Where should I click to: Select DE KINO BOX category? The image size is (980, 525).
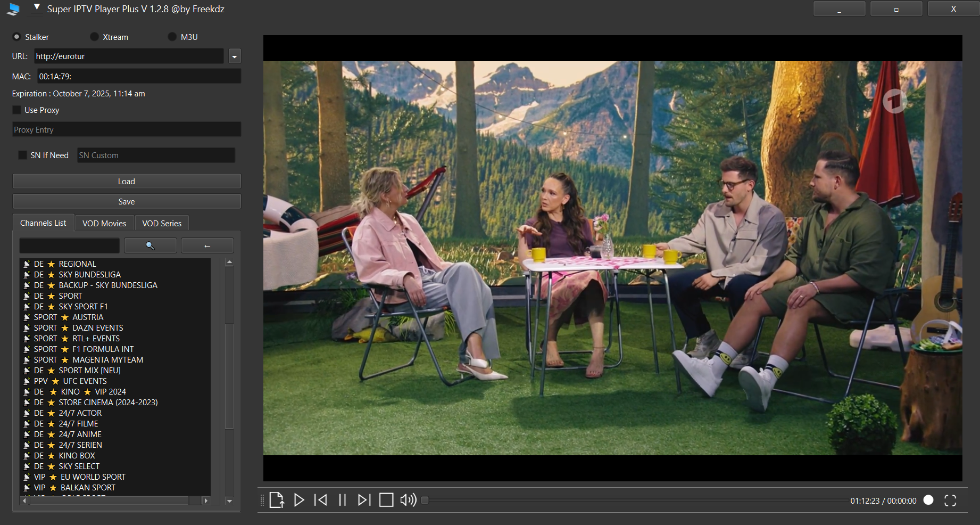tap(115, 455)
